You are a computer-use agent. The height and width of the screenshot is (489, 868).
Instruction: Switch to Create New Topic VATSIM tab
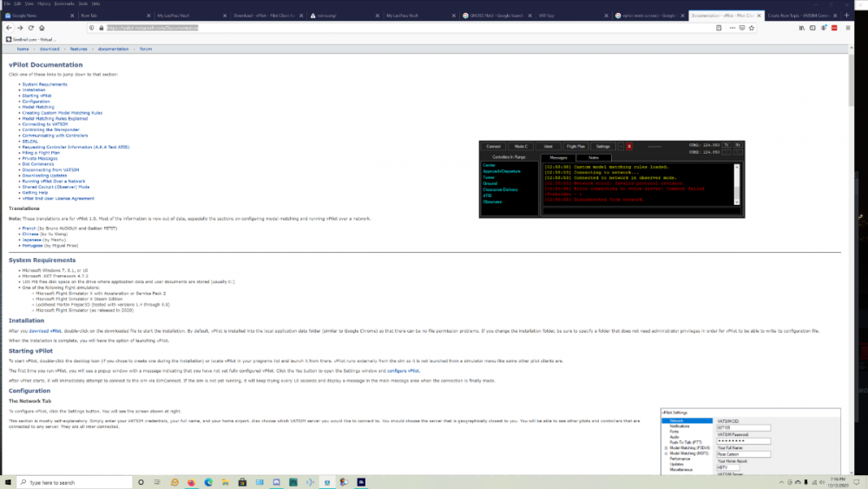point(801,16)
